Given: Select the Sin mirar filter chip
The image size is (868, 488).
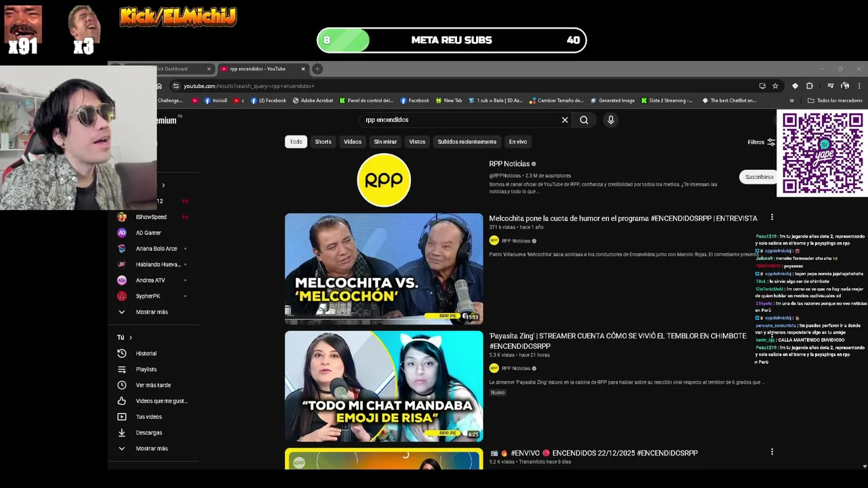Looking at the screenshot, I should [x=385, y=142].
